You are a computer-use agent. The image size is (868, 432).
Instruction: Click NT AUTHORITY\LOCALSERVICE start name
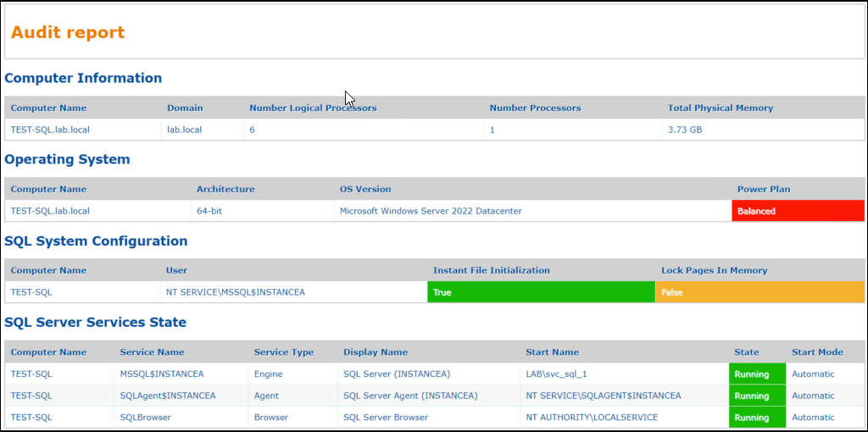pos(591,417)
